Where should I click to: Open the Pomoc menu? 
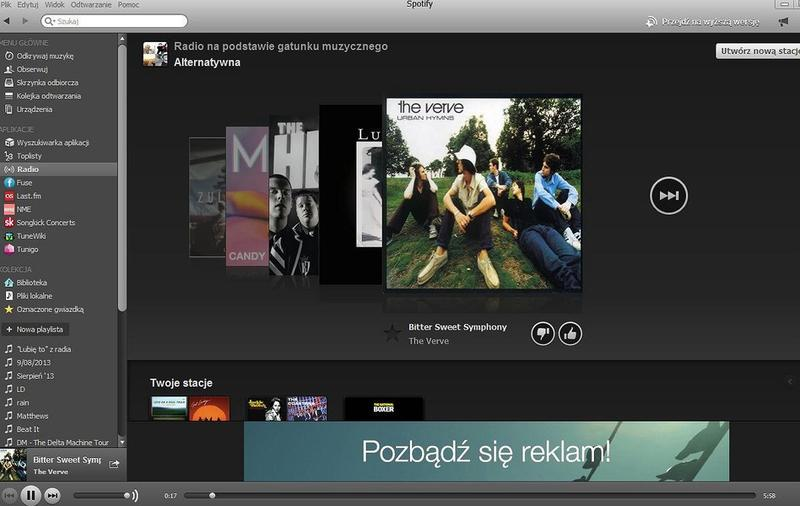(129, 5)
